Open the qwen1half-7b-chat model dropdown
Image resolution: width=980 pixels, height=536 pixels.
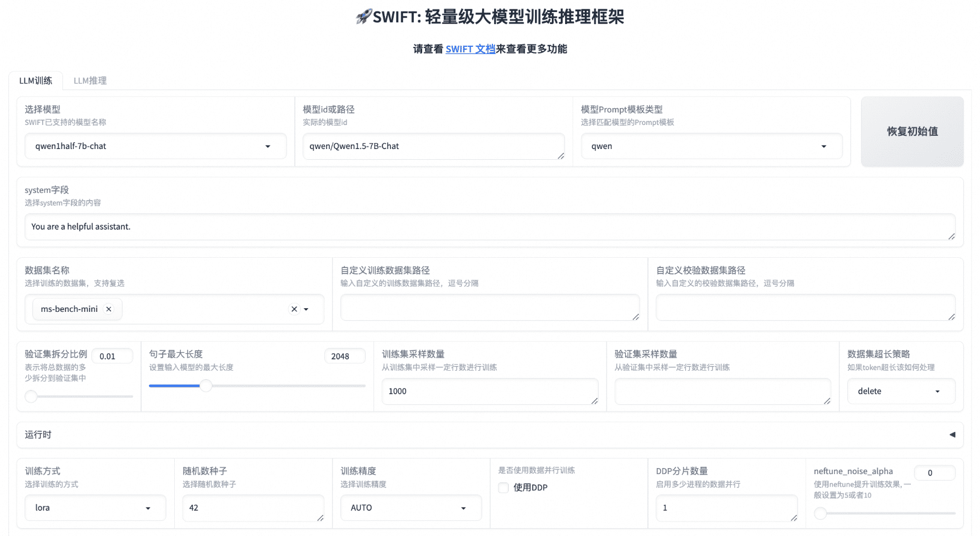coord(156,146)
